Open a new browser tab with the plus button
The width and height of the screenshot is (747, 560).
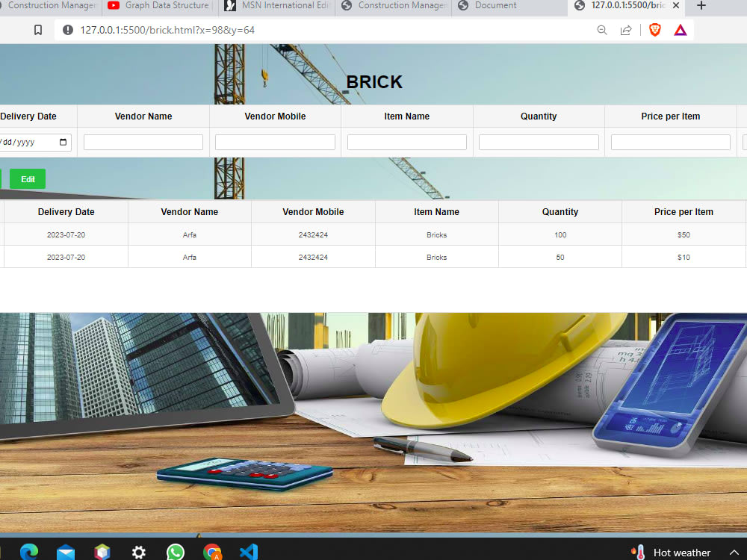701,6
